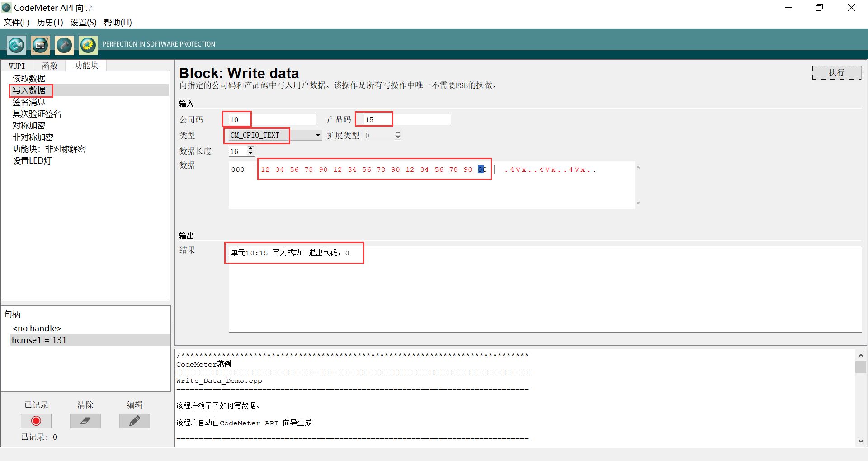This screenshot has width=868, height=461.
Task: Minimize the CodeMeter API window
Action: pos(788,8)
